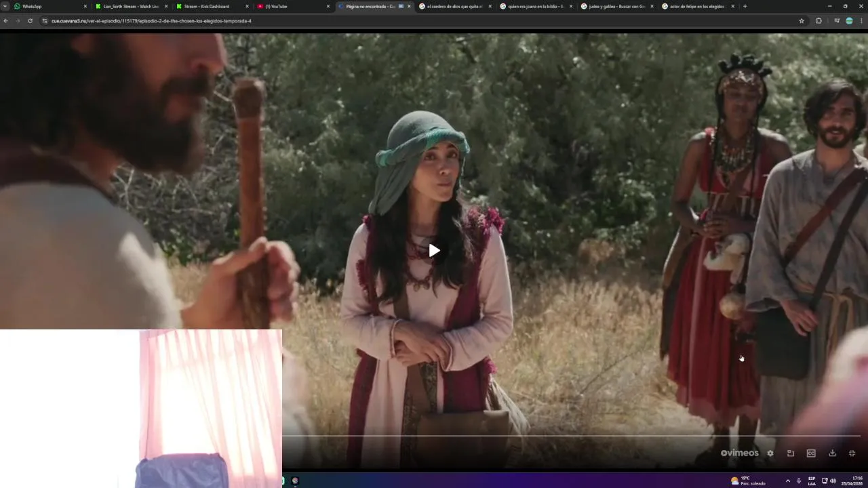Switch the ESP LAA input language
868x488 pixels.
click(812, 481)
